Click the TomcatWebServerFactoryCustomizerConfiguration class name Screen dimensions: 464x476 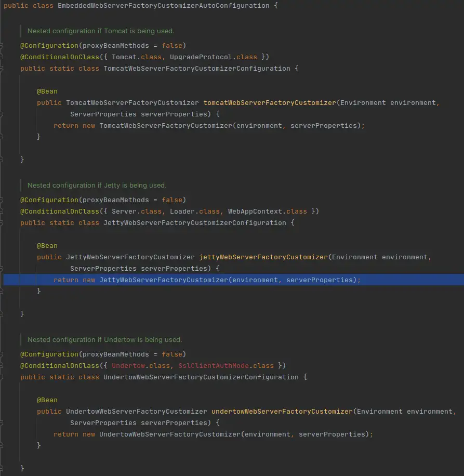pos(196,69)
